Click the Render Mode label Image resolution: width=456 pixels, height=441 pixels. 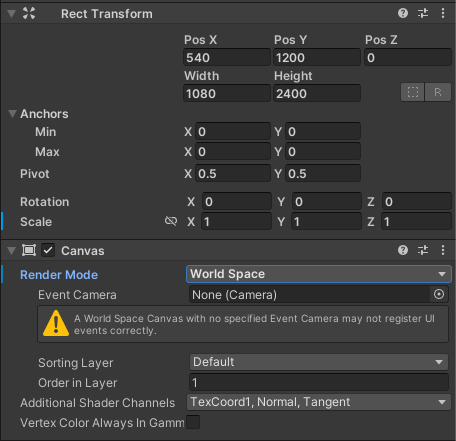coord(59,275)
